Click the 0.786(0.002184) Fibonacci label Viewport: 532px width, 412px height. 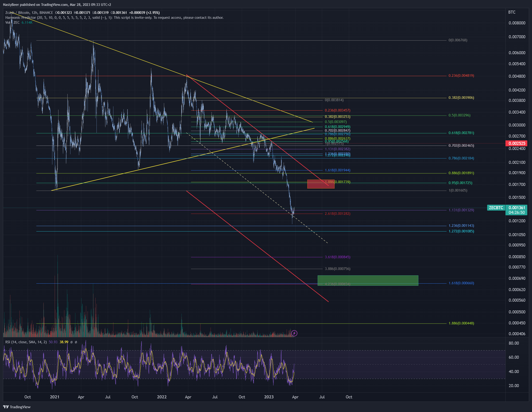[461, 158]
